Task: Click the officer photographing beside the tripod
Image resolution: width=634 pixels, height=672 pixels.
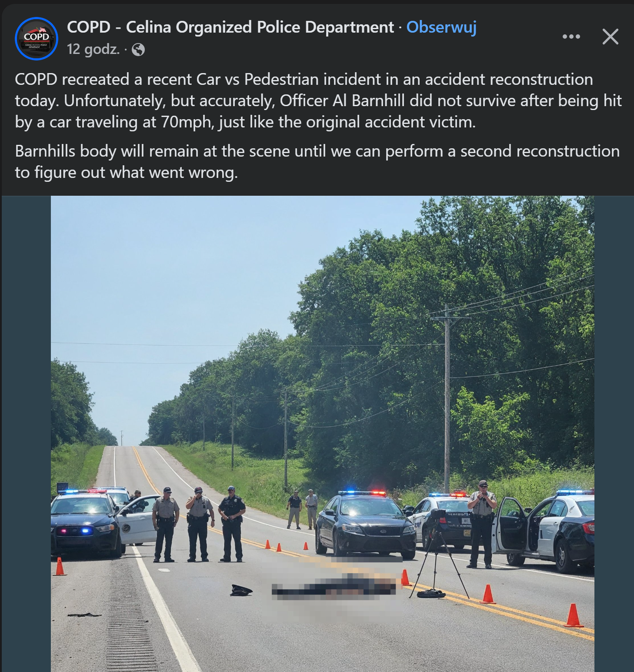Action: click(x=482, y=524)
